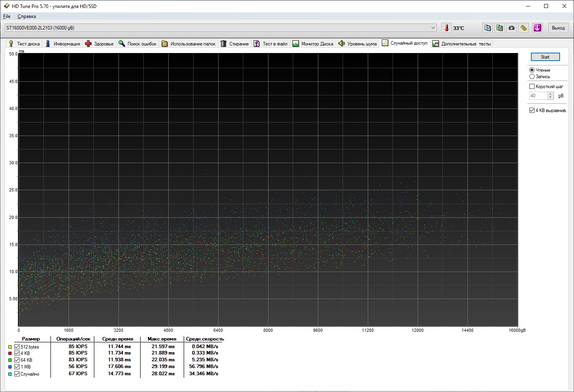Click the copy screenshot to clipboard icon
This screenshot has width=574, height=392.
coord(499,28)
